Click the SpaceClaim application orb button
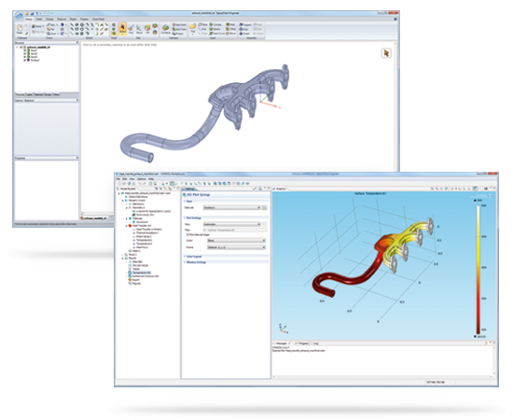 pos(19,15)
